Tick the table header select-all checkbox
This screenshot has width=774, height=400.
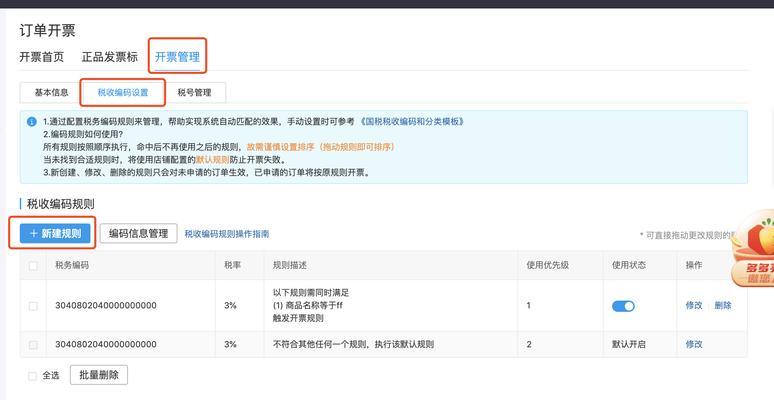coord(33,266)
